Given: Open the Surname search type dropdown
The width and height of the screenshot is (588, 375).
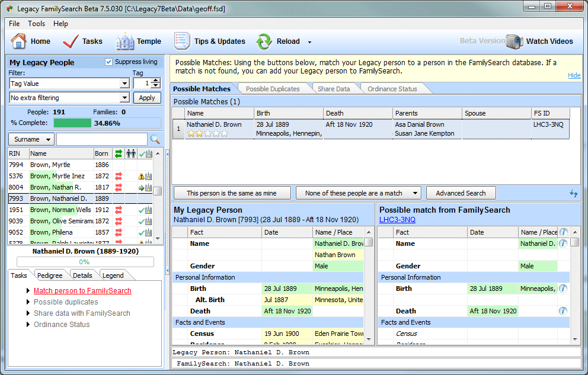Looking at the screenshot, I should pyautogui.click(x=31, y=139).
